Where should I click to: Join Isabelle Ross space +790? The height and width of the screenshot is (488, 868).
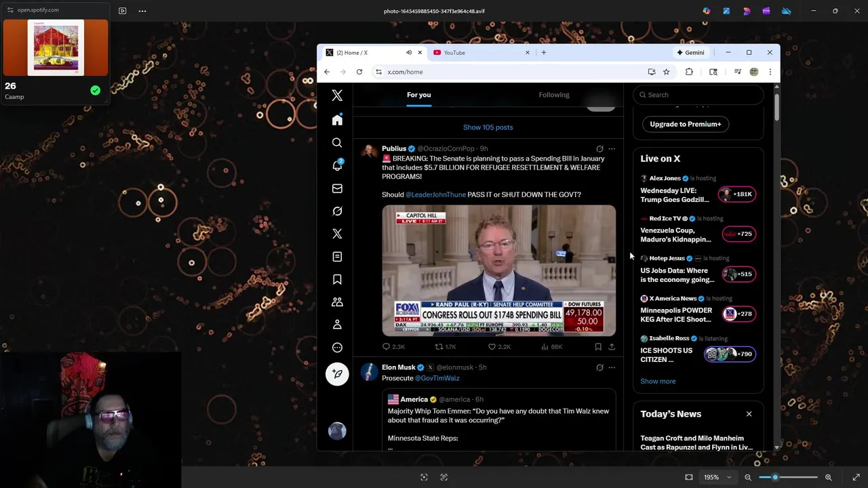point(730,354)
